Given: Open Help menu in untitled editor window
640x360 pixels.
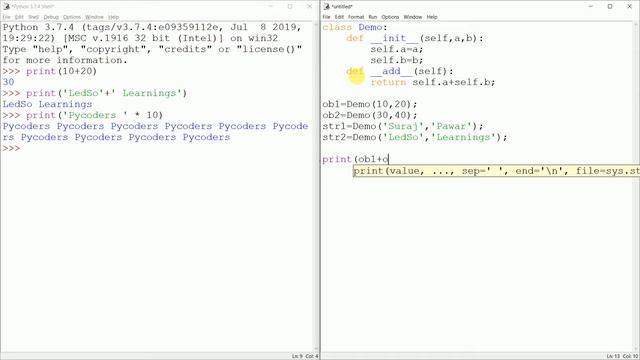Looking at the screenshot, I should [432, 17].
